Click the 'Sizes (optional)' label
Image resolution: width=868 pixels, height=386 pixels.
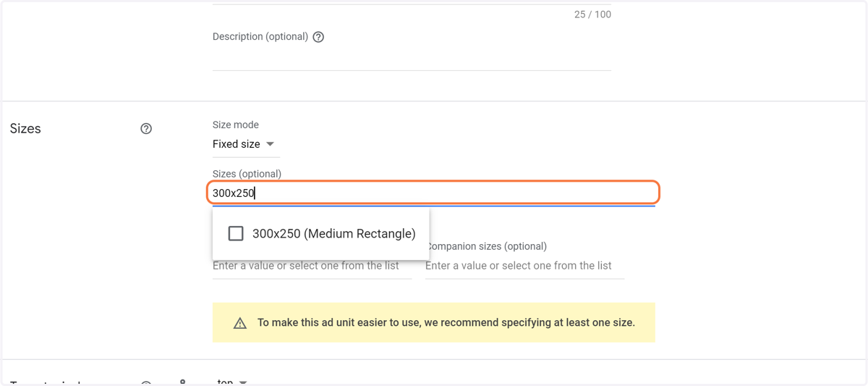(247, 174)
